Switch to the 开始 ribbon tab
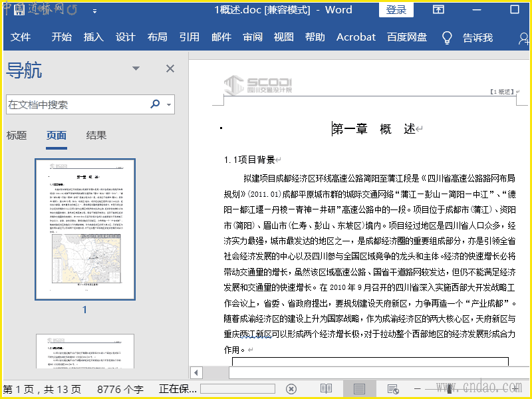532x399 pixels. click(61, 37)
